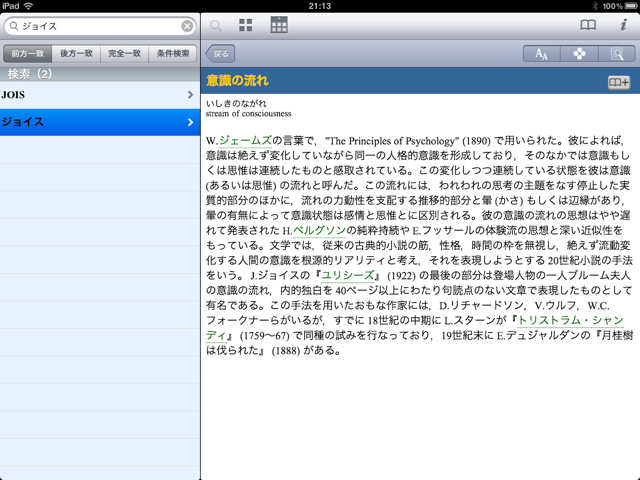Select the 前方一致 search mode
This screenshot has width=640, height=480.
click(27, 53)
